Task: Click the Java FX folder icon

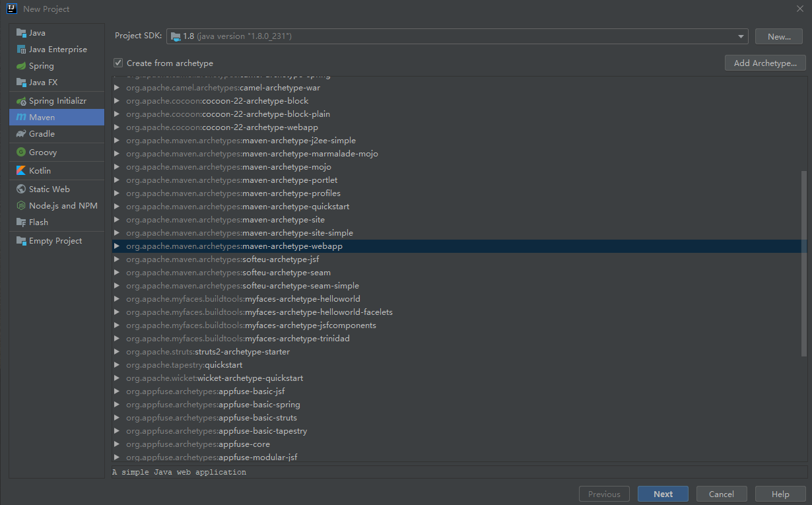Action: pos(21,83)
